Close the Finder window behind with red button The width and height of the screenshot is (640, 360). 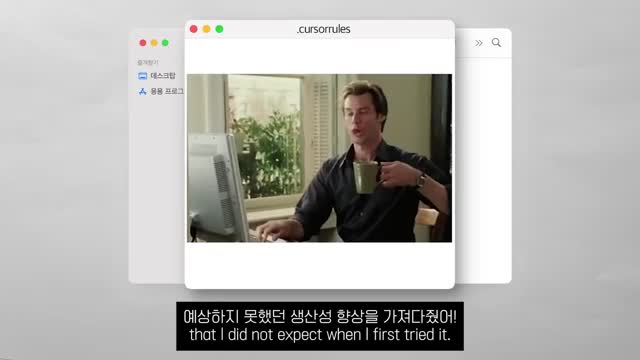143,43
